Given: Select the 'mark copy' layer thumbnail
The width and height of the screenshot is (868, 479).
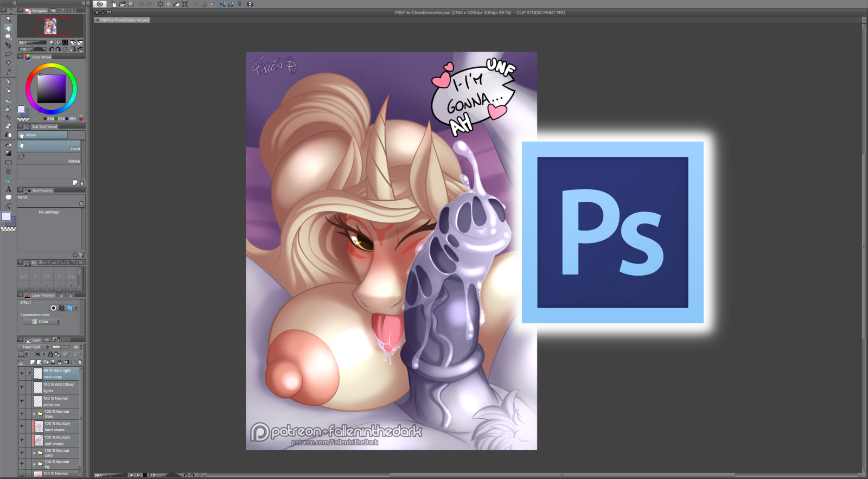Looking at the screenshot, I should pos(38,373).
